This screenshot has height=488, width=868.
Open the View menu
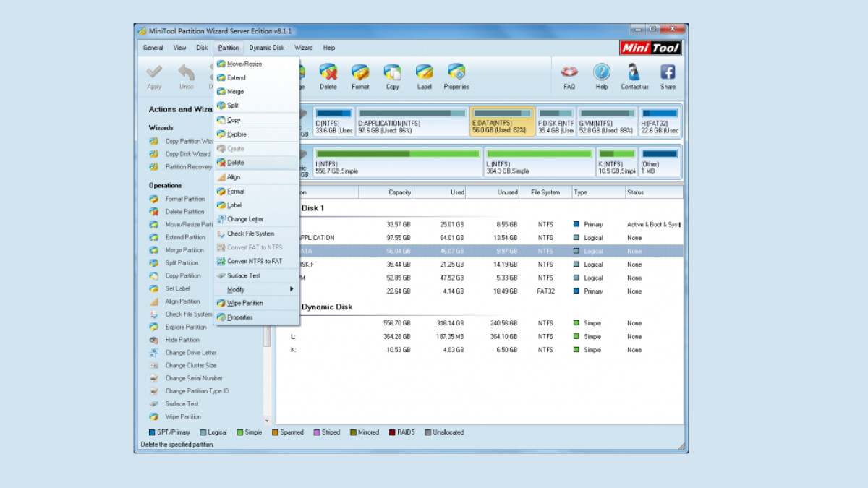tap(179, 48)
